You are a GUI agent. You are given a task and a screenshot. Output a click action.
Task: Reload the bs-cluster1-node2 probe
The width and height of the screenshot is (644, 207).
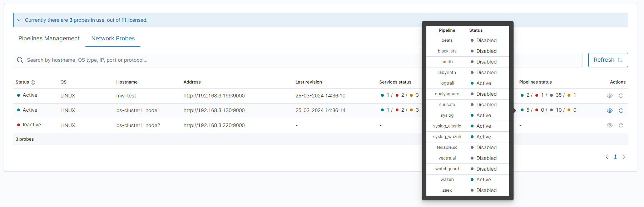click(621, 125)
